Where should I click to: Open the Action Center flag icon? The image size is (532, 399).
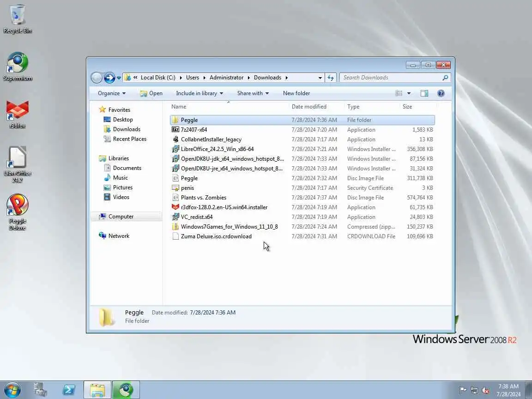point(462,390)
